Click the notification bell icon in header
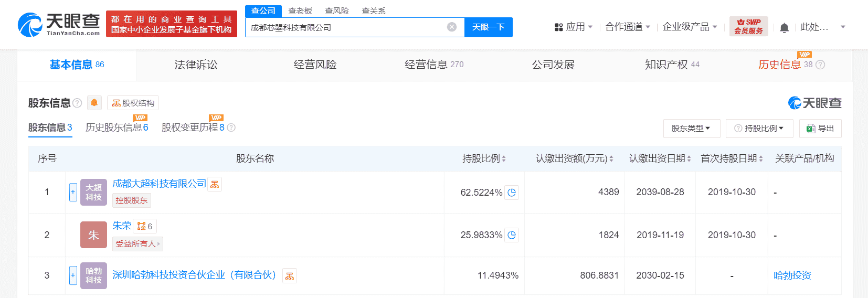The width and height of the screenshot is (868, 298). click(784, 27)
